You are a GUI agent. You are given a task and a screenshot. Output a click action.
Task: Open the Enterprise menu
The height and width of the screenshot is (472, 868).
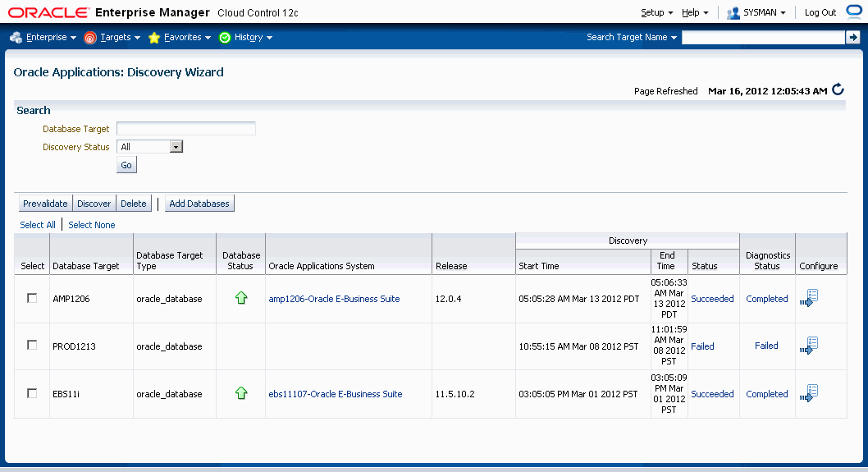click(x=51, y=37)
